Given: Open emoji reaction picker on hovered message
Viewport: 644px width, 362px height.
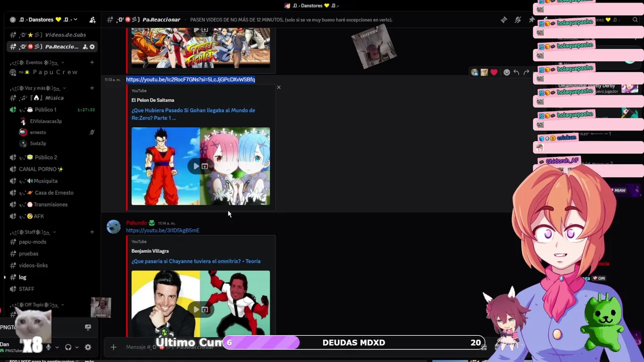Looking at the screenshot, I should click(507, 72).
